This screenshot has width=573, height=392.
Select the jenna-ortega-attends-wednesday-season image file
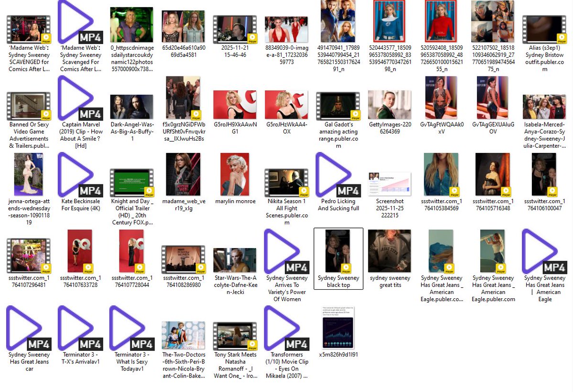29,174
